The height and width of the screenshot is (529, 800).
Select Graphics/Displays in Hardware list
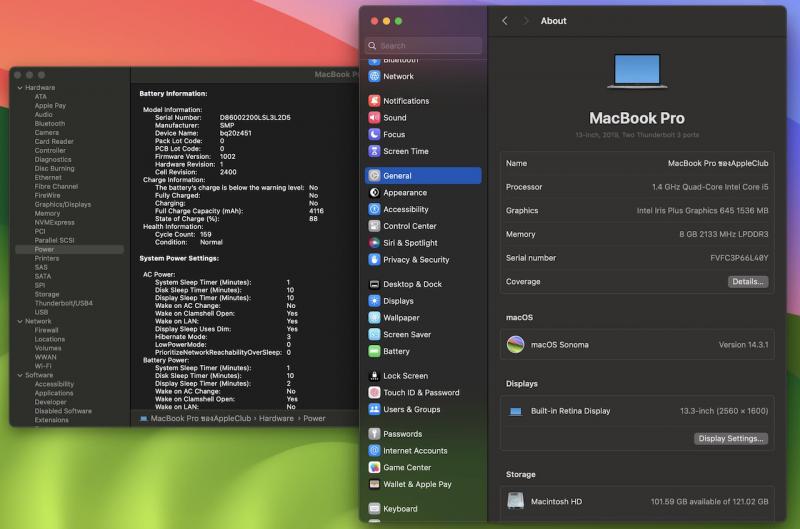point(63,205)
